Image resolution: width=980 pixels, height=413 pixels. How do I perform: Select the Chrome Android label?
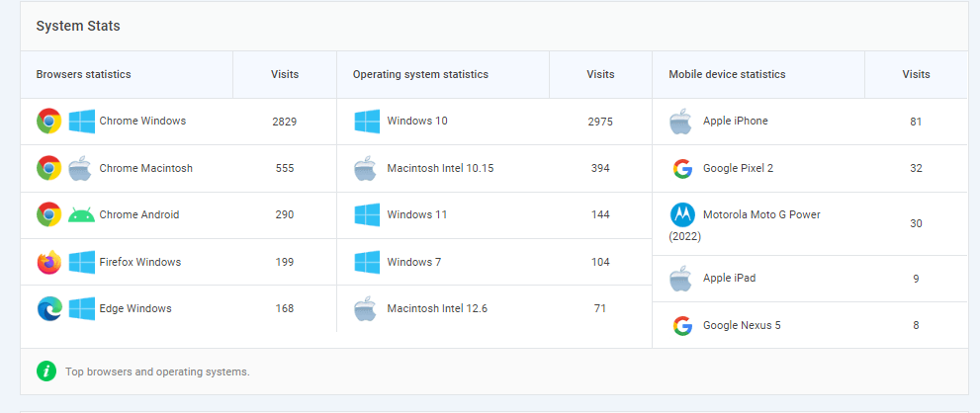139,215
